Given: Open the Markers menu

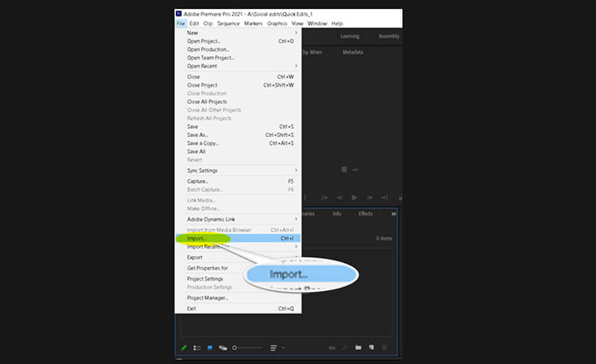Looking at the screenshot, I should click(x=253, y=23).
